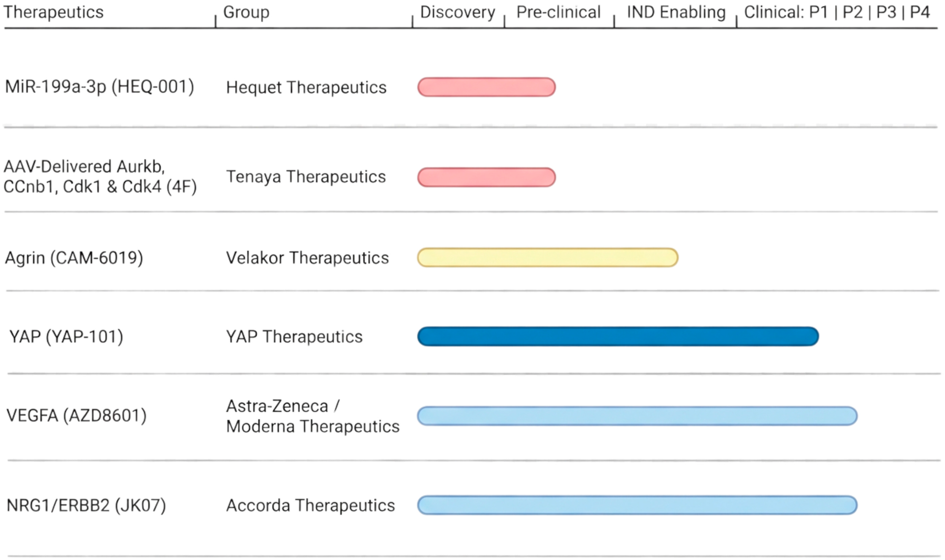Screen dimensions: 945x560
Task: Click the yellow Agrin (CAM-6019) progress bar
Action: 547,258
